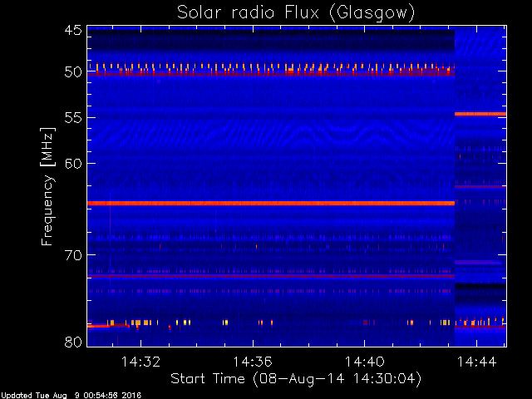532x399 pixels.
Task: Click the 50 frequency tick label
Action: coord(73,71)
